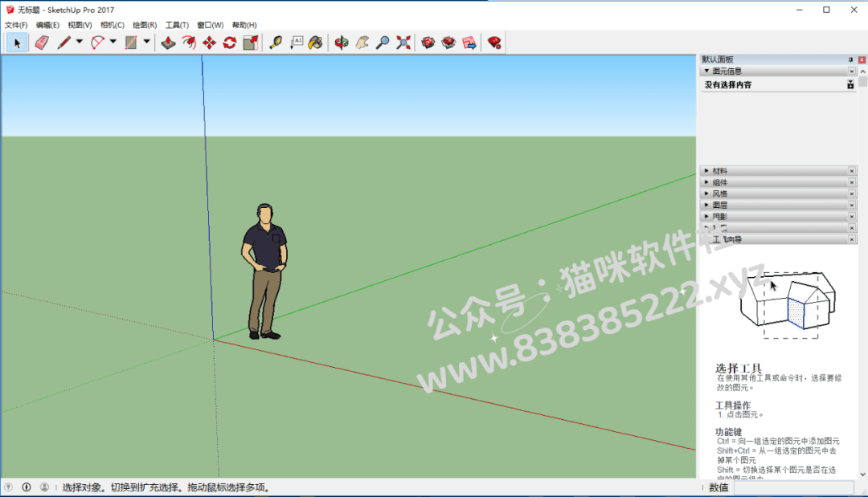The width and height of the screenshot is (868, 497).
Task: Open the Extension Manager ruby icon
Action: pyautogui.click(x=494, y=43)
